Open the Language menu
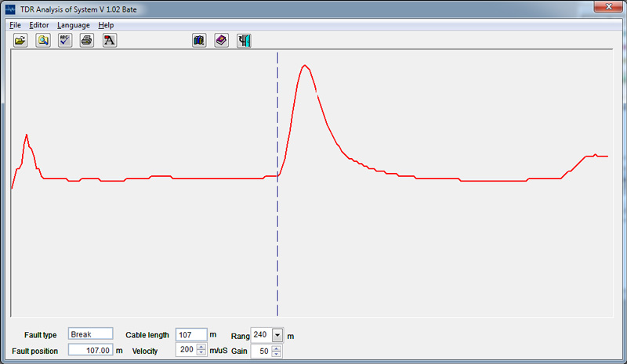Image resolution: width=627 pixels, height=364 pixels. tap(74, 25)
